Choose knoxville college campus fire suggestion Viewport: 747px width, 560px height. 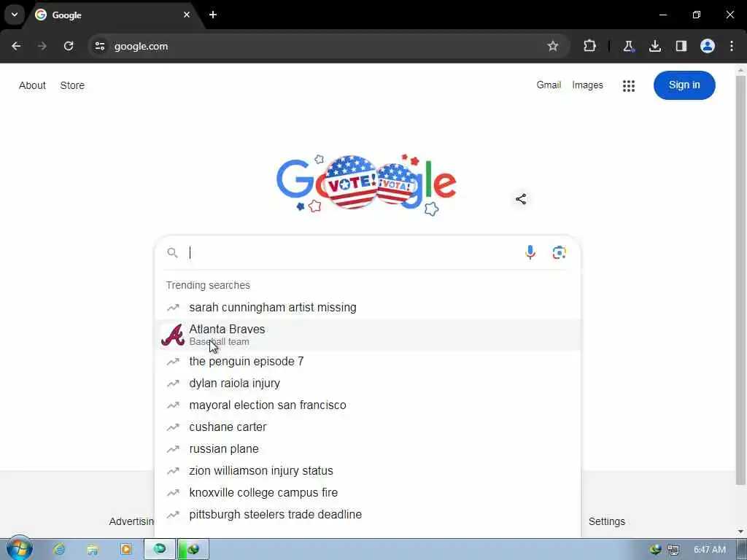(x=368, y=493)
